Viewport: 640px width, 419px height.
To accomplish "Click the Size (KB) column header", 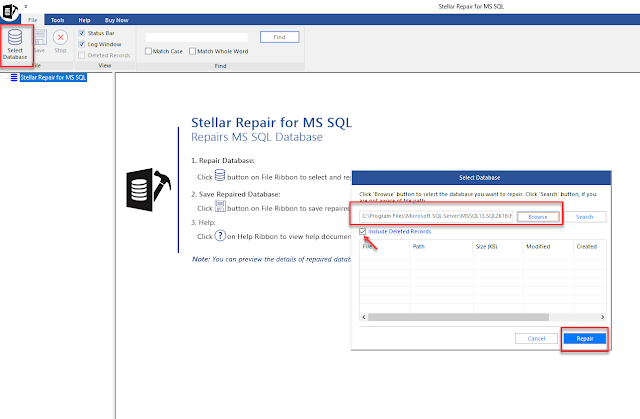I will click(498, 246).
